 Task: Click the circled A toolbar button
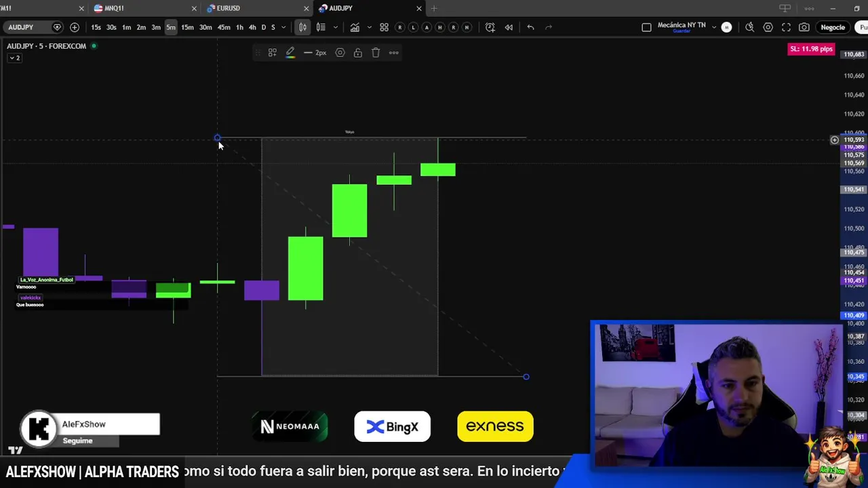tap(427, 27)
